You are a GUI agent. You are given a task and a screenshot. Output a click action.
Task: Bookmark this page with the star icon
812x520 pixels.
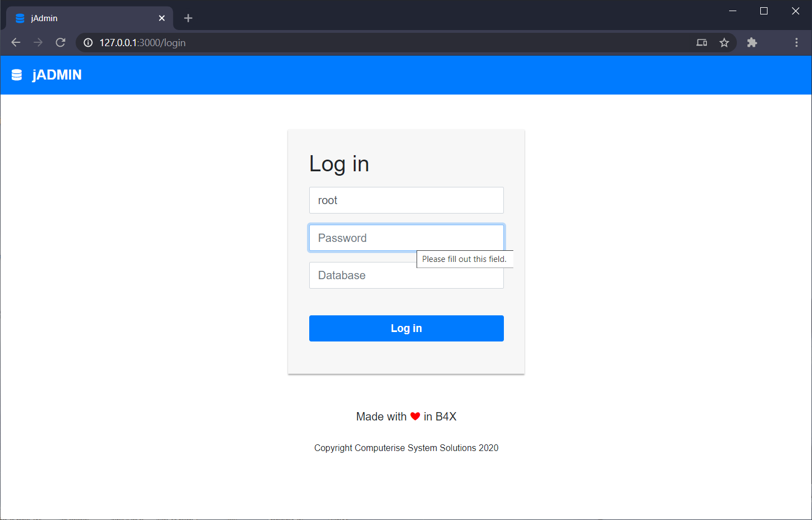[724, 42]
